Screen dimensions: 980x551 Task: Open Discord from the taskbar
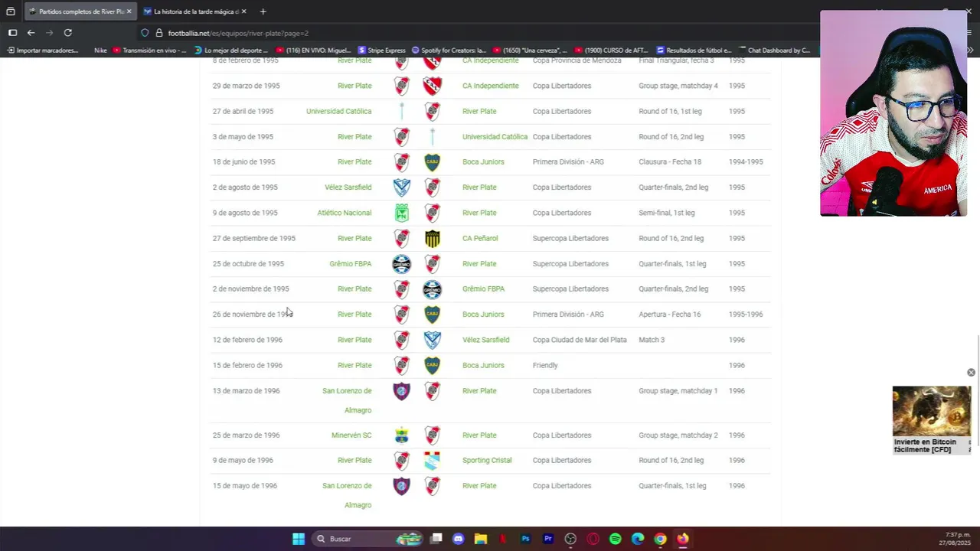pos(459,539)
